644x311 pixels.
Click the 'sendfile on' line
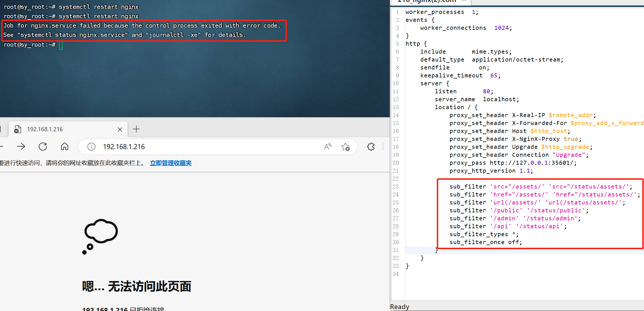point(455,67)
